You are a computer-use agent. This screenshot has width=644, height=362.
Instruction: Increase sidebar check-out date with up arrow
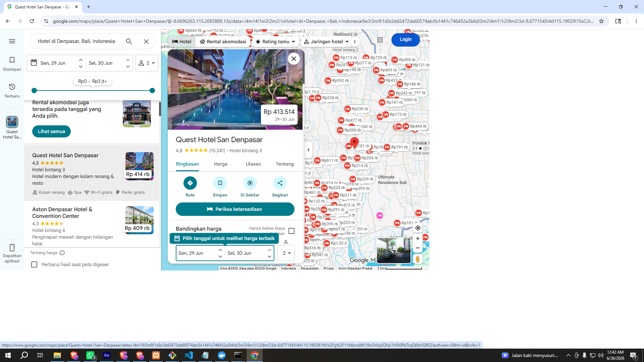pyautogui.click(x=128, y=60)
